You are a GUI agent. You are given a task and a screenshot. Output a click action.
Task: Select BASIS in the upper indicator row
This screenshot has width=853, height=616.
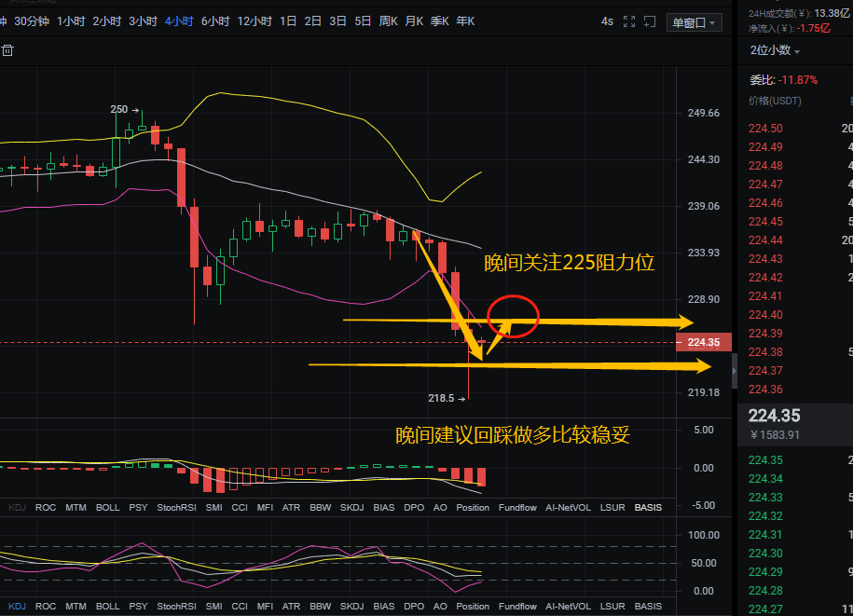(x=648, y=507)
